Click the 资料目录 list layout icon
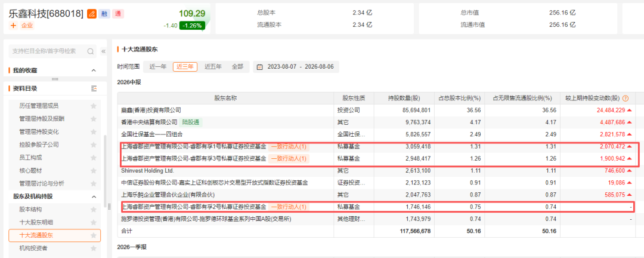 click(94, 88)
